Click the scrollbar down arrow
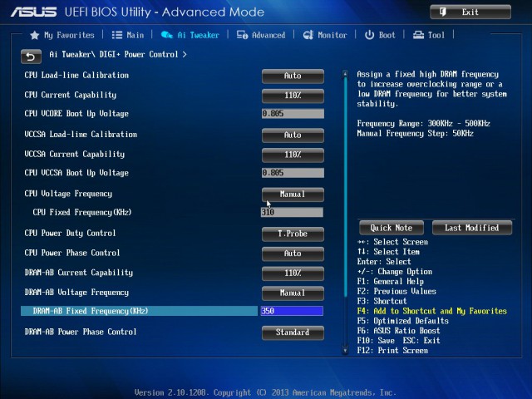 coord(345,351)
